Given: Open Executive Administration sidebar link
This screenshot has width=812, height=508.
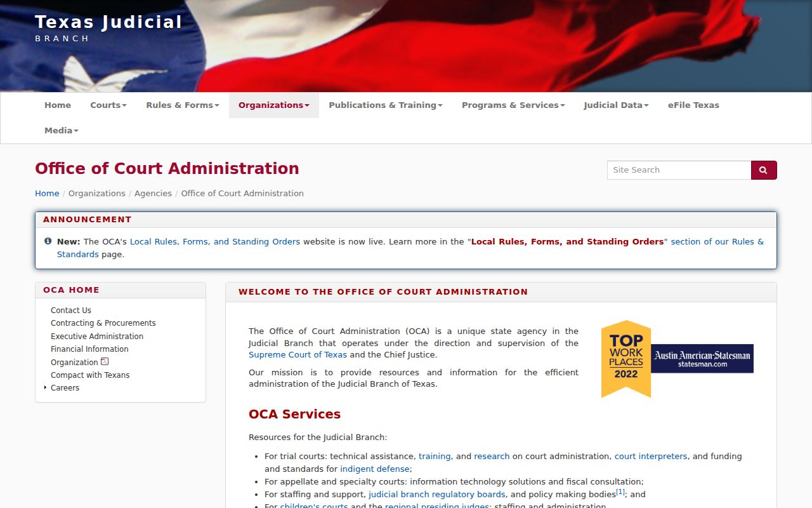Looking at the screenshot, I should tap(97, 337).
